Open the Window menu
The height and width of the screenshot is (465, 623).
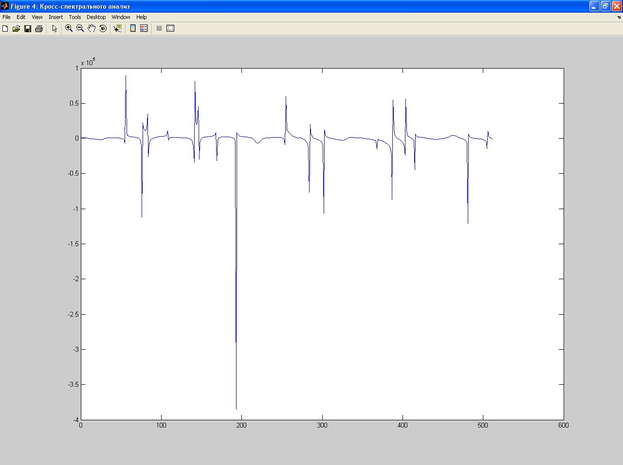(x=121, y=17)
